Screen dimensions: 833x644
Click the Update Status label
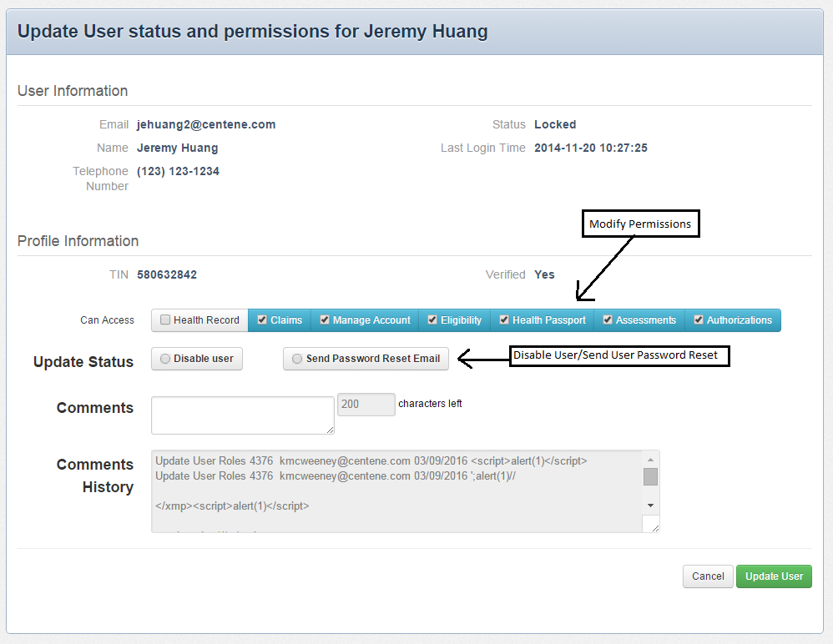click(x=83, y=362)
